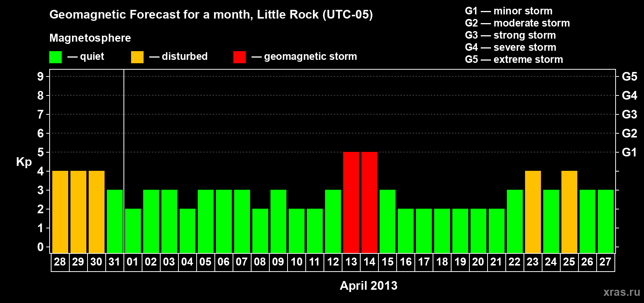Click the Kp axis value 5

pyautogui.click(x=41, y=152)
